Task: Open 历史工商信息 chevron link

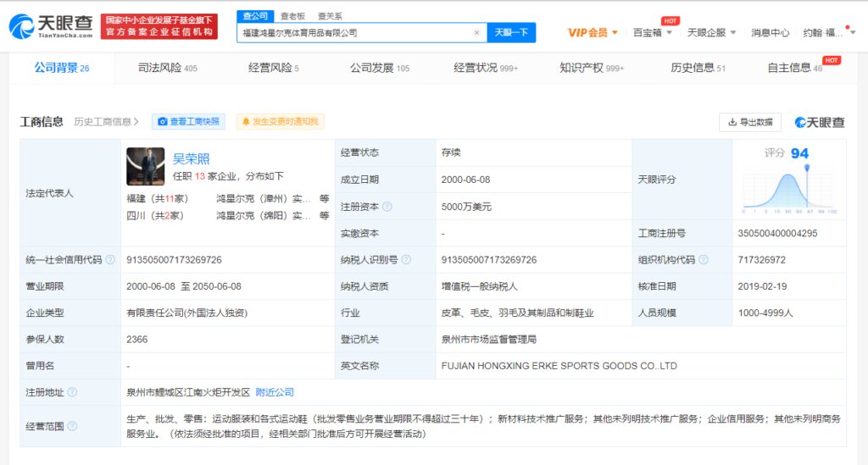Action: pos(106,122)
